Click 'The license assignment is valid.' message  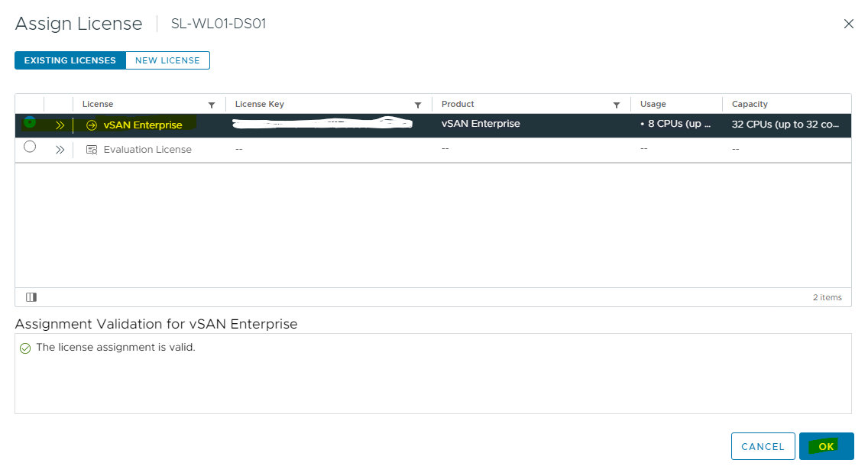click(115, 347)
